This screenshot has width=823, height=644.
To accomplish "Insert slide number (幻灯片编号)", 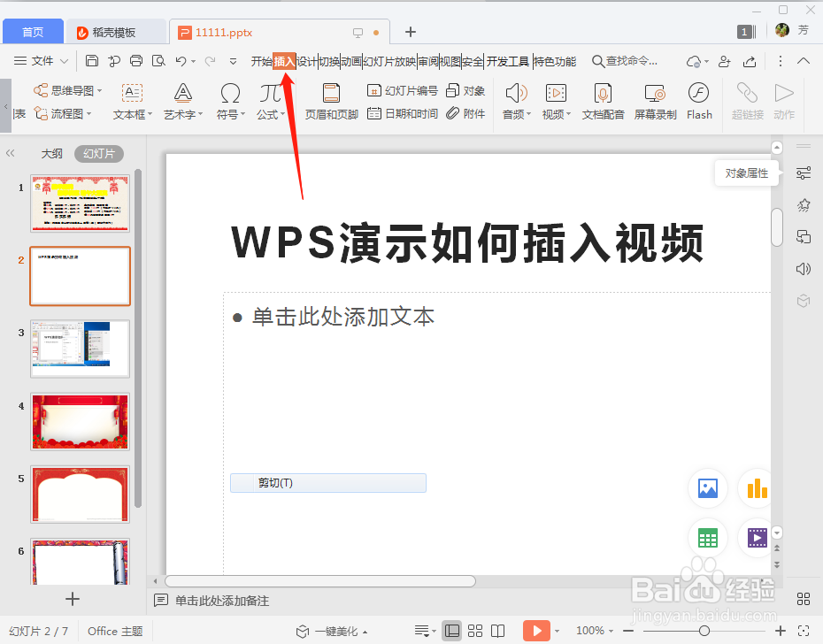I will click(403, 91).
